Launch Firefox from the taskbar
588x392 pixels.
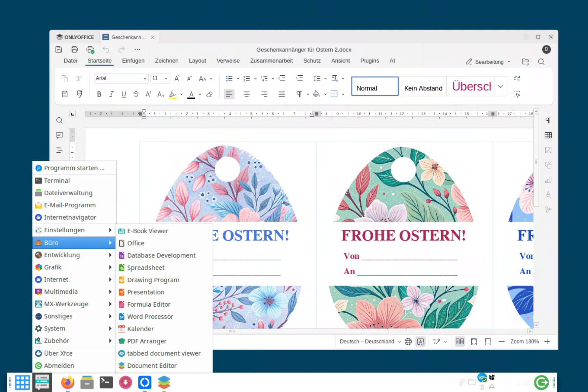coord(68,383)
